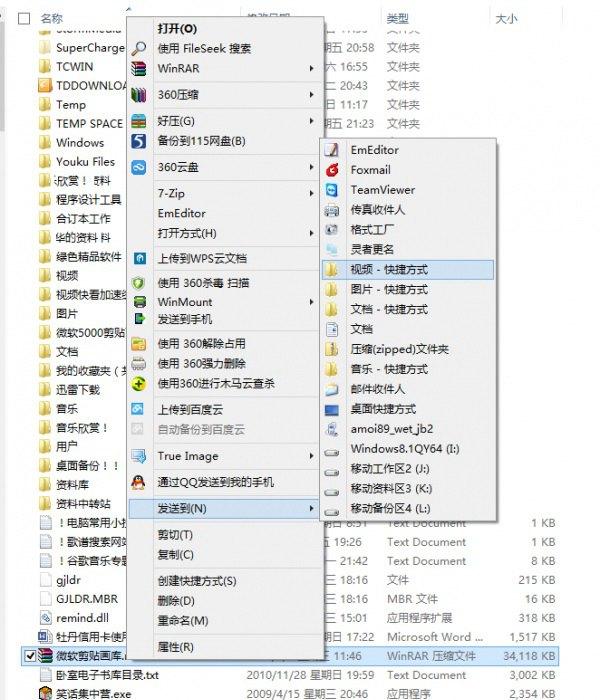This screenshot has height=700, width=600.
Task: Click the 格式工厂 icon
Action: coord(331,229)
